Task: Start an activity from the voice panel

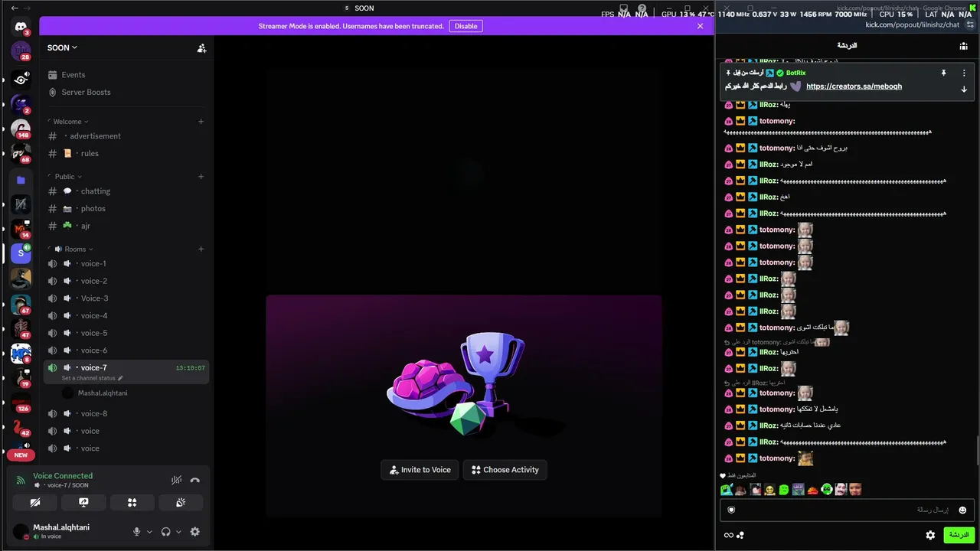Action: click(132, 503)
